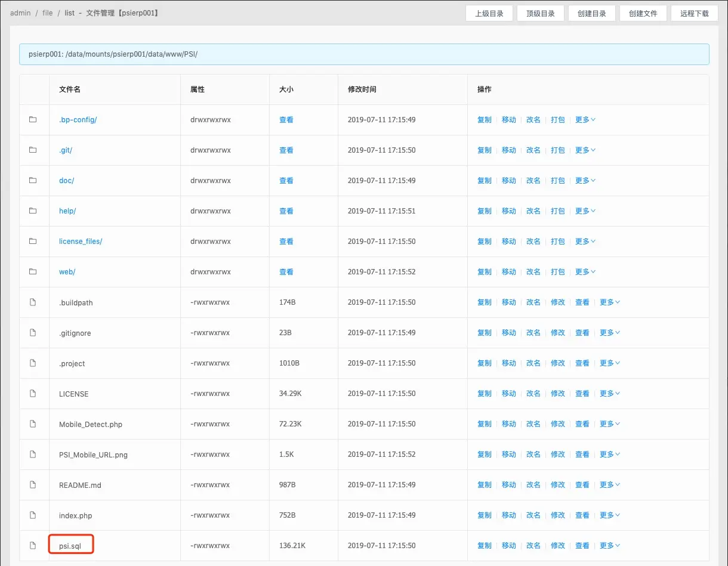Viewport: 728px width, 566px height.
Task: Open the list breadcrumb link
Action: 70,13
